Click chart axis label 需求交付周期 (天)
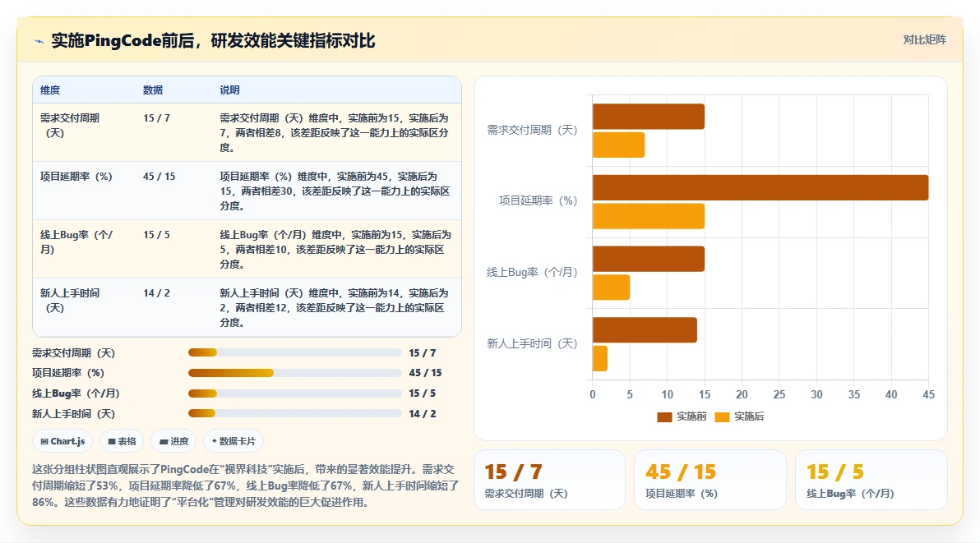 pos(532,130)
